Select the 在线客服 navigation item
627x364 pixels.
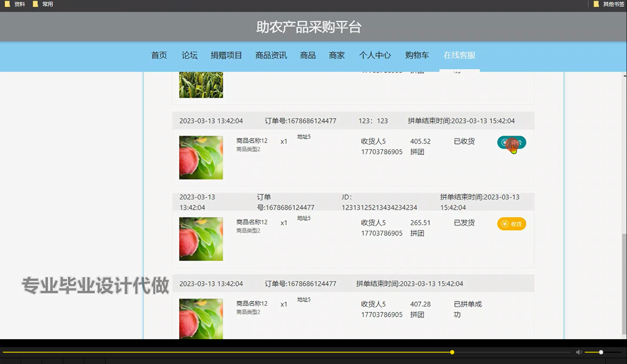coord(459,55)
